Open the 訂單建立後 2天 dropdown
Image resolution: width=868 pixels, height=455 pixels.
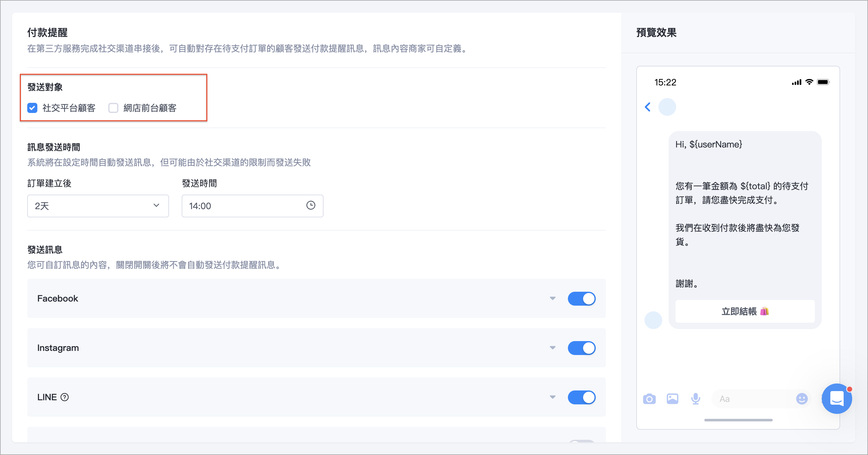98,206
